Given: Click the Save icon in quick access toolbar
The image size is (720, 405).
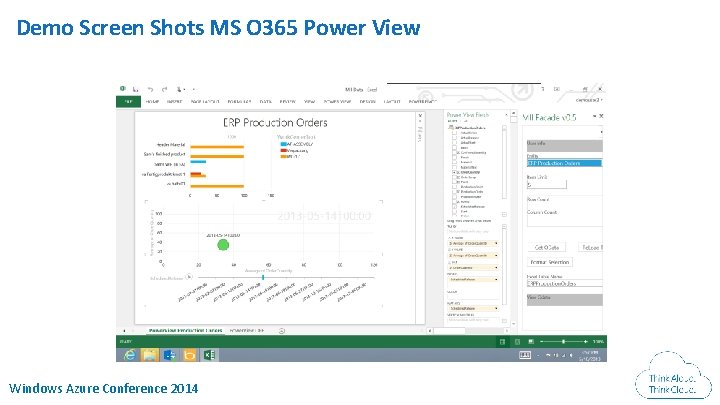Looking at the screenshot, I should pyautogui.click(x=135, y=89).
